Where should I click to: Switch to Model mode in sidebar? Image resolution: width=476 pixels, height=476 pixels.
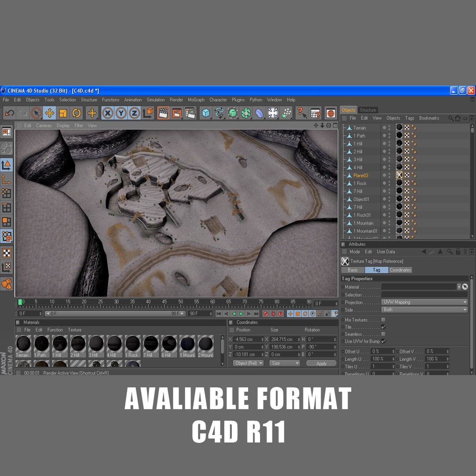click(x=6, y=165)
